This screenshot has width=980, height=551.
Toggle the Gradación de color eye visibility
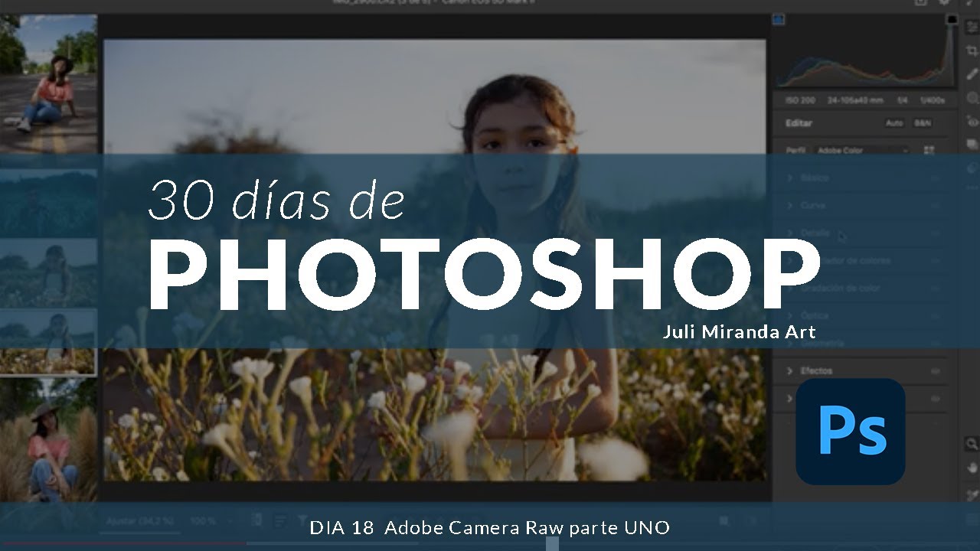935,288
